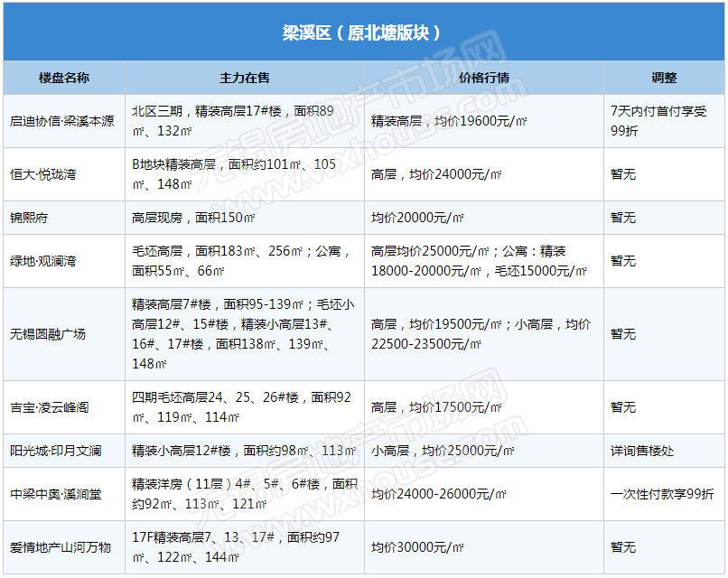Viewport: 728px width, 578px height.
Task: Select the 主力在售 column header
Action: [245, 78]
